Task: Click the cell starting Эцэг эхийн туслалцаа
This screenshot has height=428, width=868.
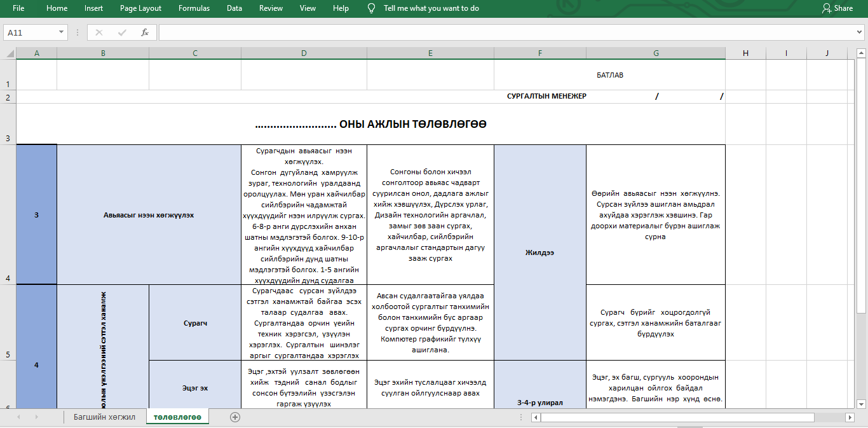Action: point(430,384)
